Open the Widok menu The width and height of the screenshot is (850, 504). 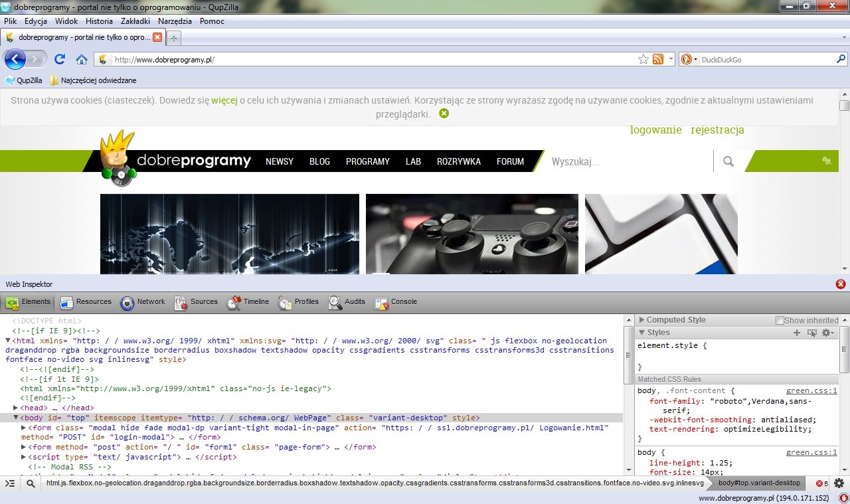66,21
